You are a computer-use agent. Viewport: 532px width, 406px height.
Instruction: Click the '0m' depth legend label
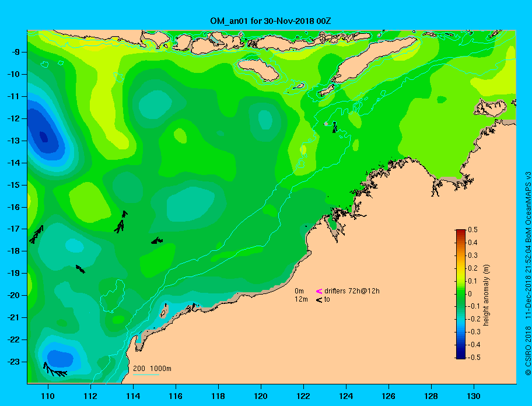coord(299,291)
